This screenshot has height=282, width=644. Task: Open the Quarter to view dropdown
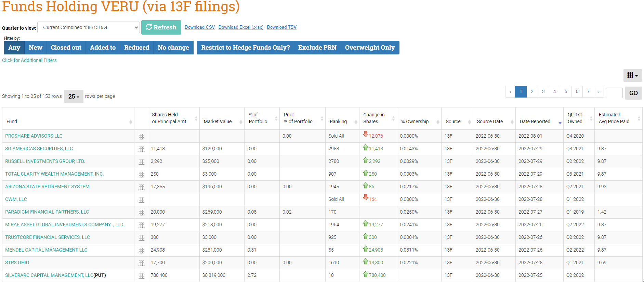click(x=89, y=27)
